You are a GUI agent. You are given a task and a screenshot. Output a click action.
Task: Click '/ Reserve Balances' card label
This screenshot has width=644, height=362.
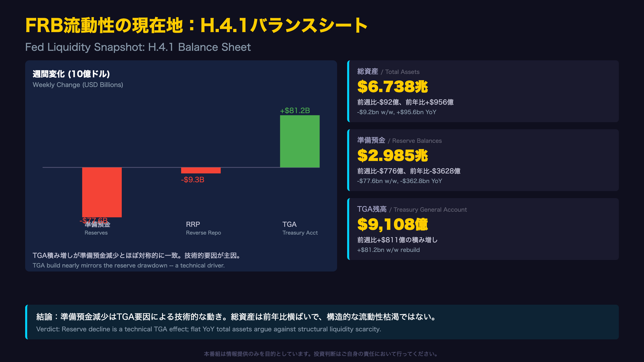point(415,141)
